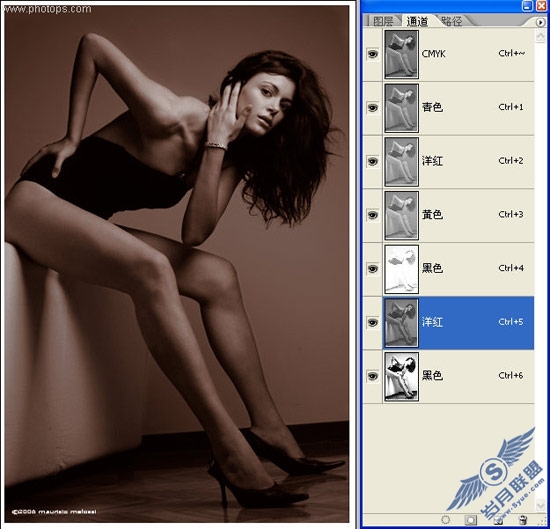
Task: Save selection as channel icon
Action: [x=470, y=520]
